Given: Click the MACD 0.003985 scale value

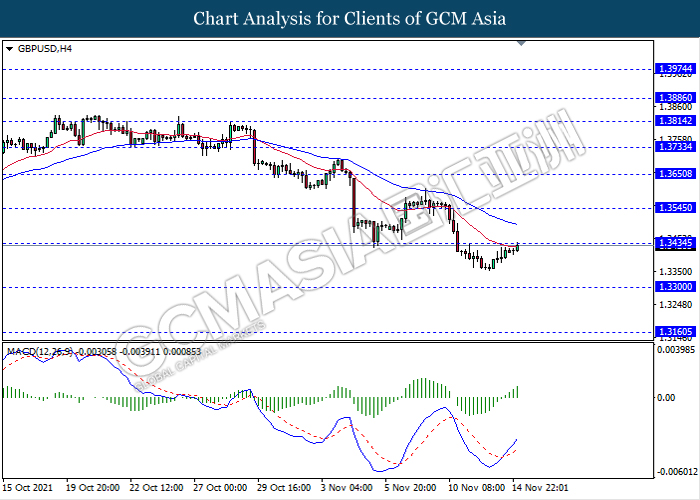Looking at the screenshot, I should pyautogui.click(x=675, y=349).
